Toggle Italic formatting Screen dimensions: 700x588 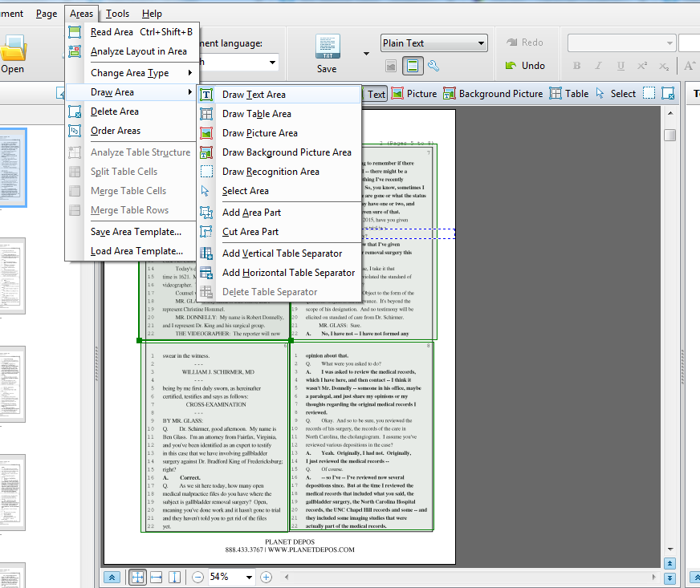point(598,66)
